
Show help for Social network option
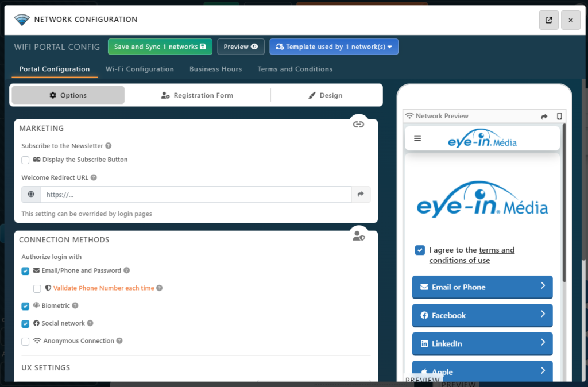[90, 323]
